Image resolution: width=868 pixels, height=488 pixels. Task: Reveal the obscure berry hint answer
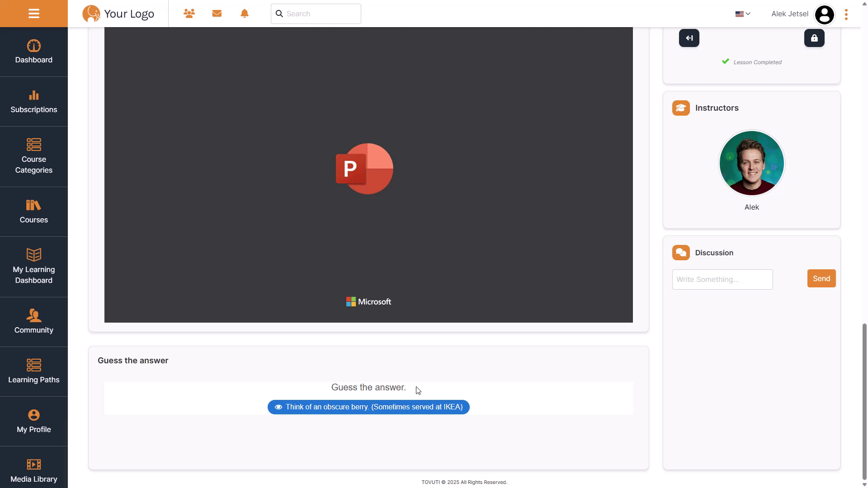[x=368, y=407]
